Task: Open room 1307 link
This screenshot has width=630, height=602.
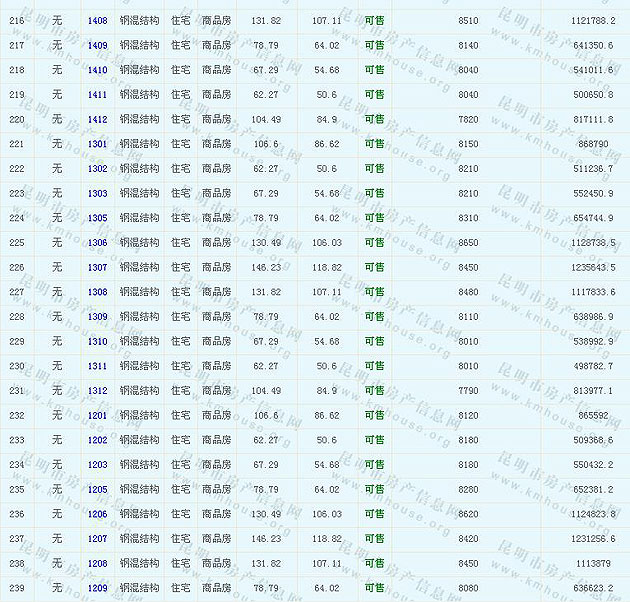Action: pyautogui.click(x=97, y=267)
